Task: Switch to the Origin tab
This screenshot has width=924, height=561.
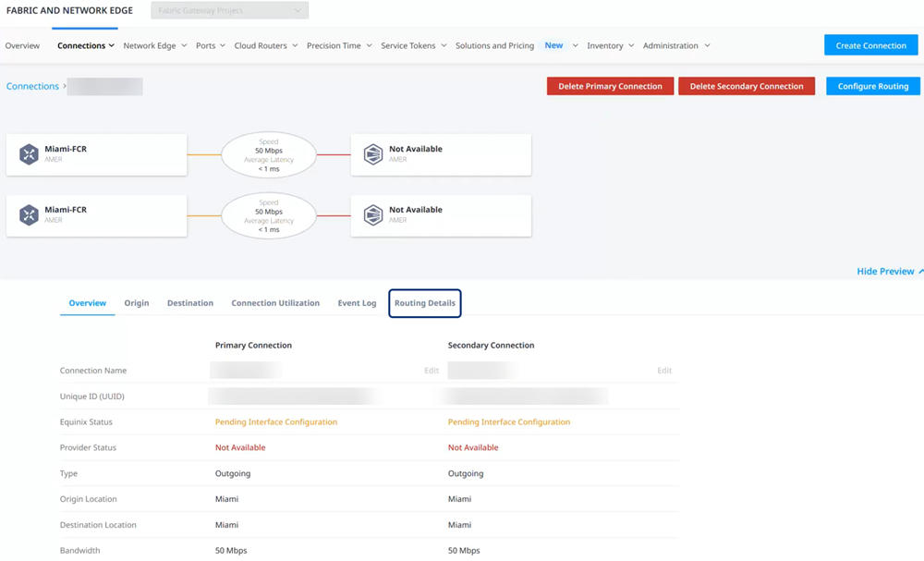Action: tap(137, 303)
